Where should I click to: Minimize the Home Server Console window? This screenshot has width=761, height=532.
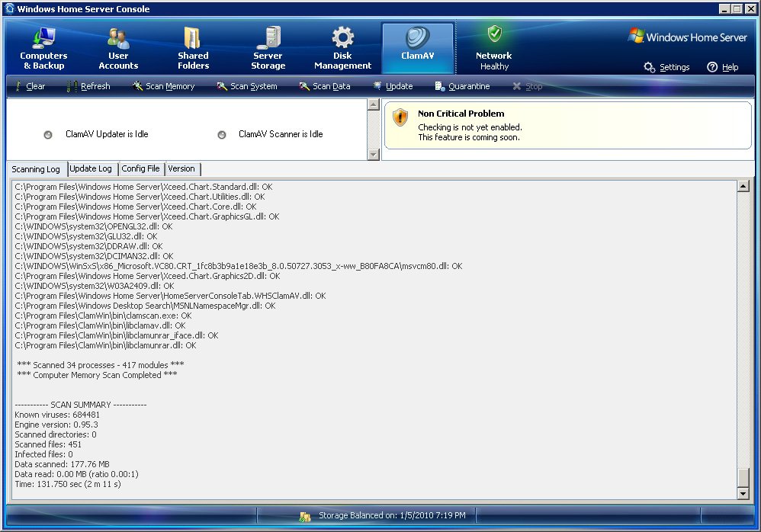(x=724, y=8)
